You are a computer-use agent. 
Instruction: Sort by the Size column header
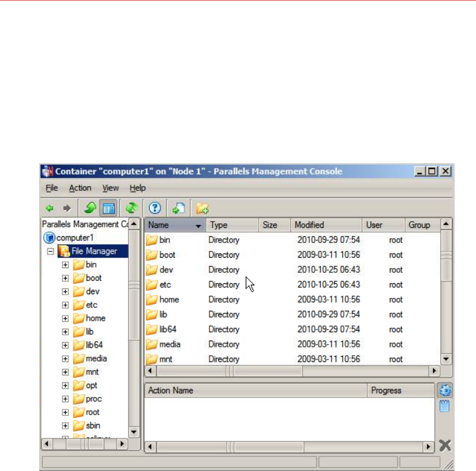(x=274, y=225)
